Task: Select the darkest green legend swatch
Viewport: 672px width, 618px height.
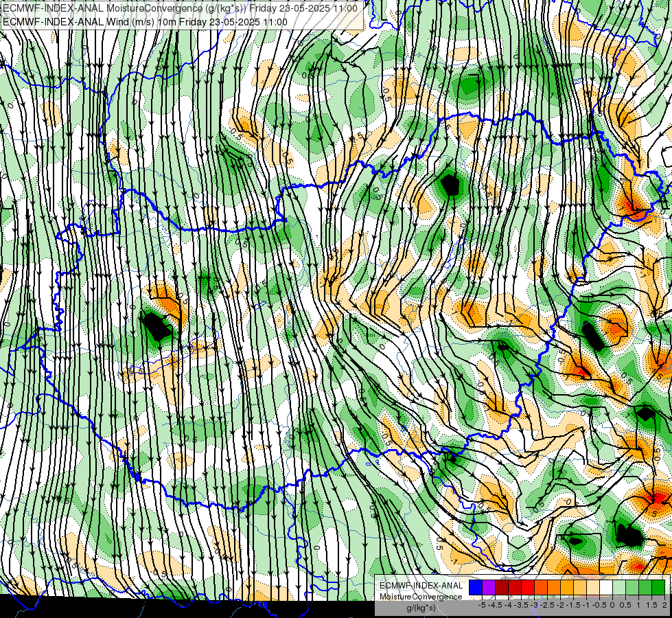Action: pyautogui.click(x=658, y=588)
